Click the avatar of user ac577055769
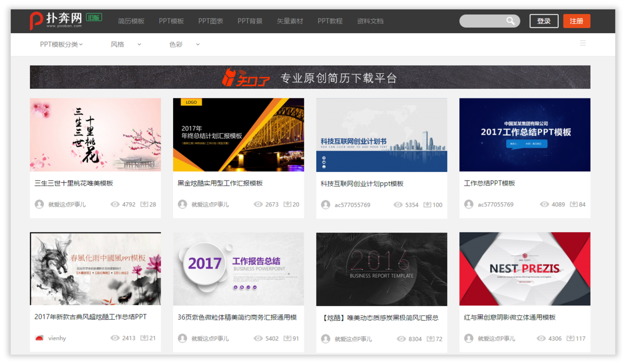626x364 pixels. (326, 204)
